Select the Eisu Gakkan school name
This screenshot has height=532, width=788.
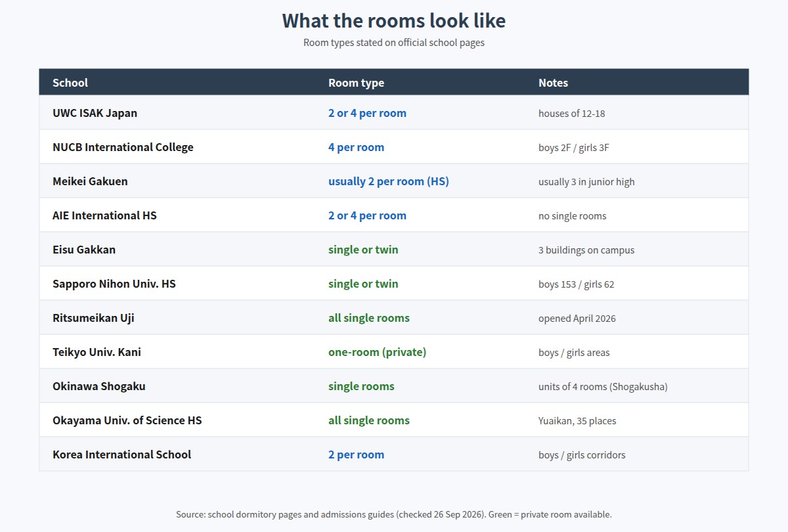pos(84,250)
